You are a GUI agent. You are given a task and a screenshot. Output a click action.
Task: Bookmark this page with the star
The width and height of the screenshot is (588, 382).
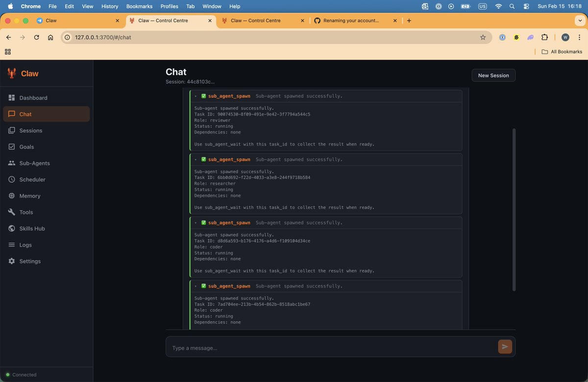tap(483, 37)
